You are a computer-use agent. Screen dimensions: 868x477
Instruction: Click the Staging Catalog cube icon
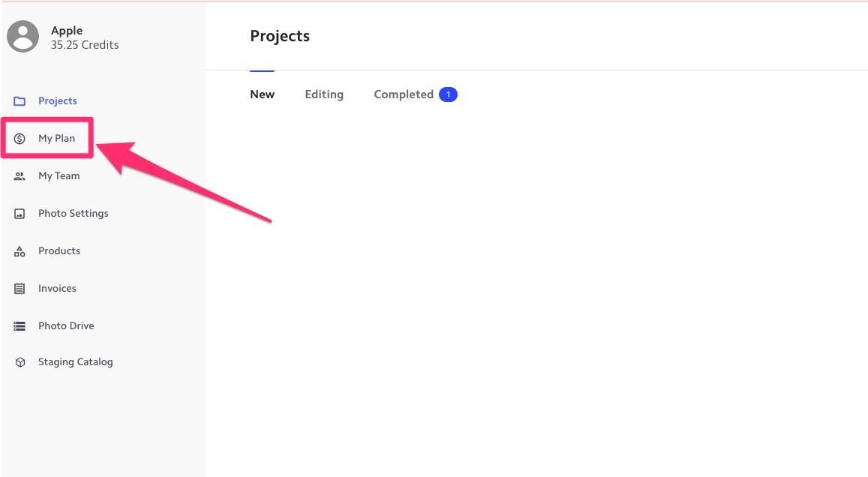pyautogui.click(x=20, y=362)
